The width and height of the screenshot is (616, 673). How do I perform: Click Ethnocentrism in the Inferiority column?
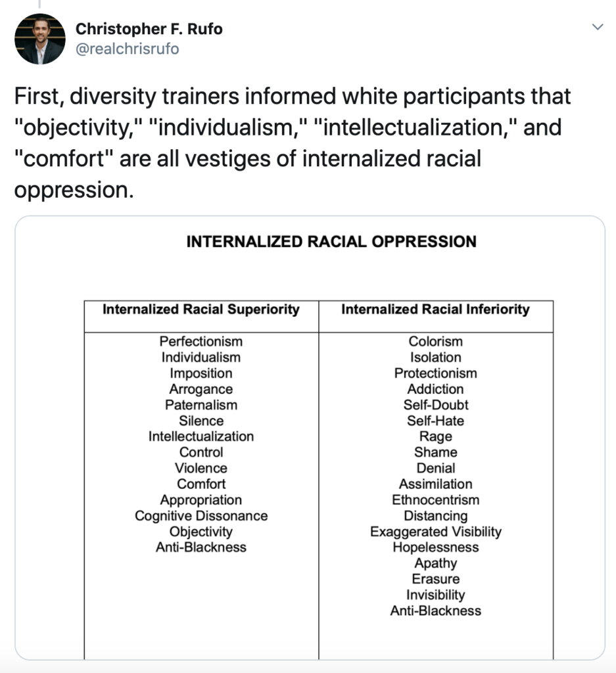pyautogui.click(x=436, y=499)
